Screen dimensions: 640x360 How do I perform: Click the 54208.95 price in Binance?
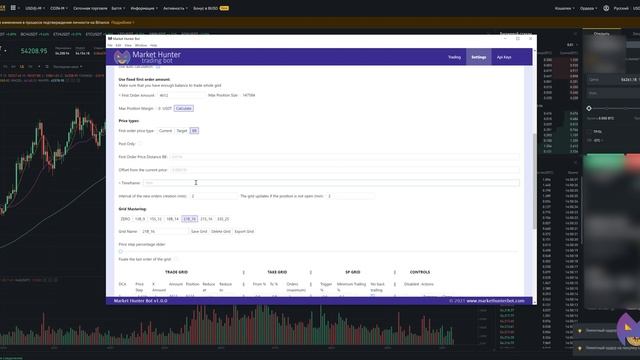[34, 51]
